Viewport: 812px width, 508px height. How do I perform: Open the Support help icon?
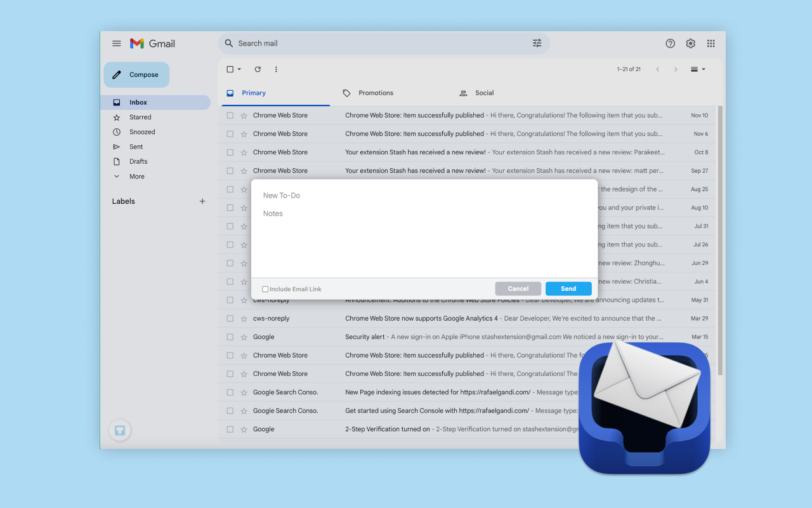click(x=671, y=43)
